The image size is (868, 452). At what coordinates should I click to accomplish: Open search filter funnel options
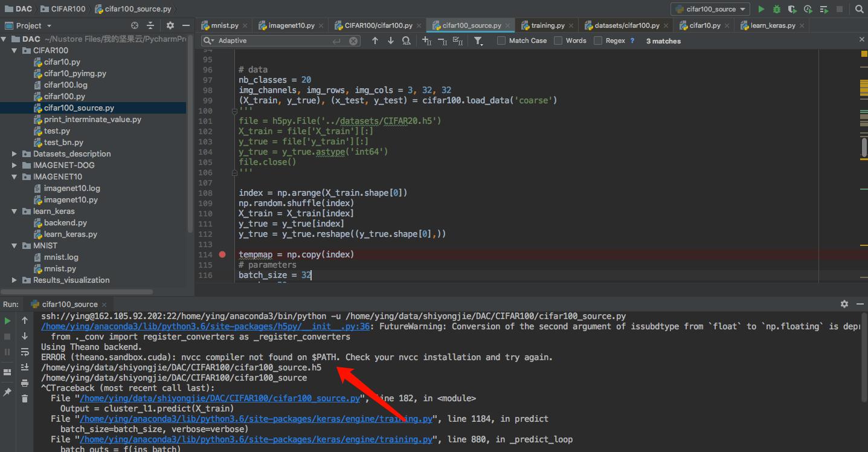478,40
